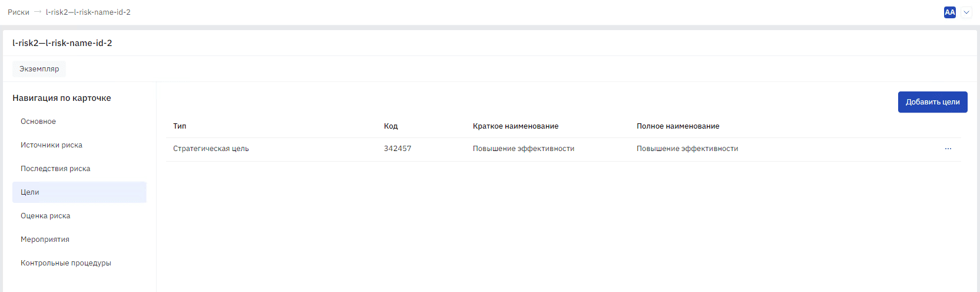The width and height of the screenshot is (980, 292).
Task: Click breadcrumb l-risk2—l-risk-name-id-2
Action: point(88,12)
